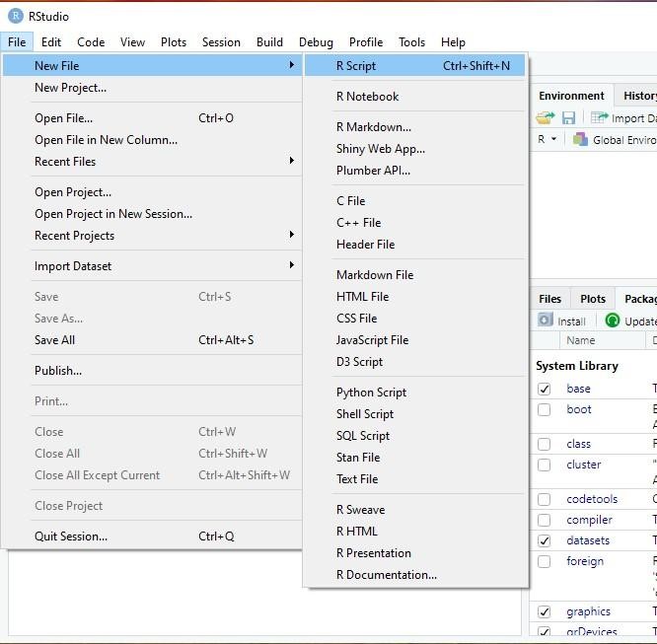Expand the New File submenu arrow
This screenshot has height=644, width=657.
pos(292,65)
